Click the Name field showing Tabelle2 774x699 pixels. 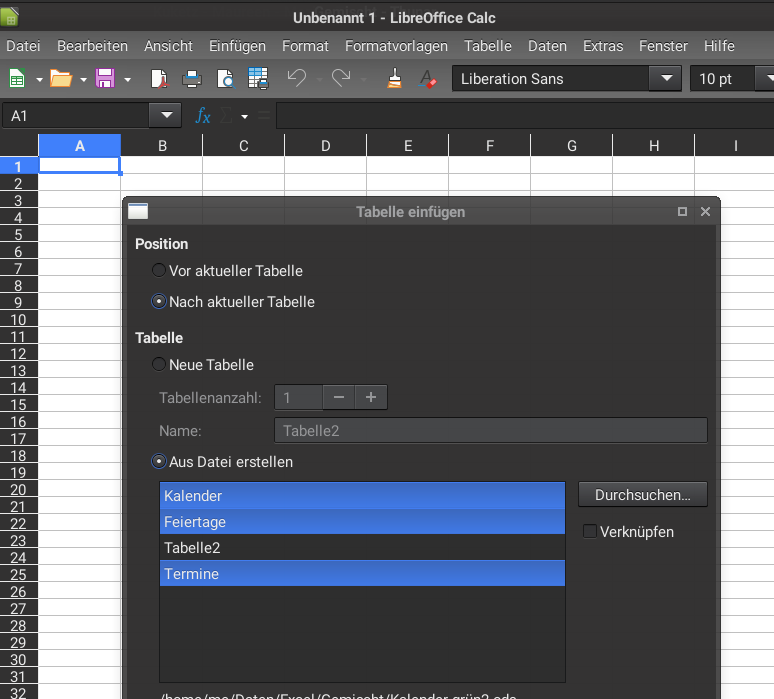(491, 430)
